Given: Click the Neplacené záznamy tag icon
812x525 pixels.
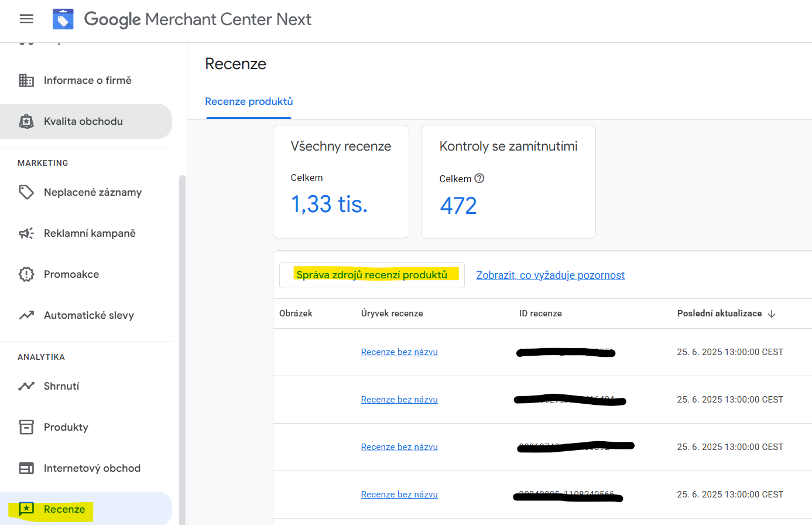Looking at the screenshot, I should tap(26, 192).
